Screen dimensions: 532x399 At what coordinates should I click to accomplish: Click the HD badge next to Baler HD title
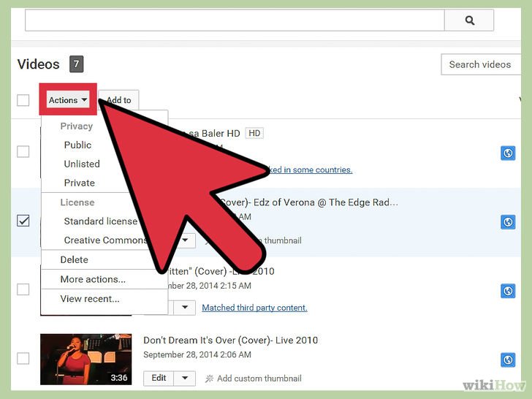254,133
